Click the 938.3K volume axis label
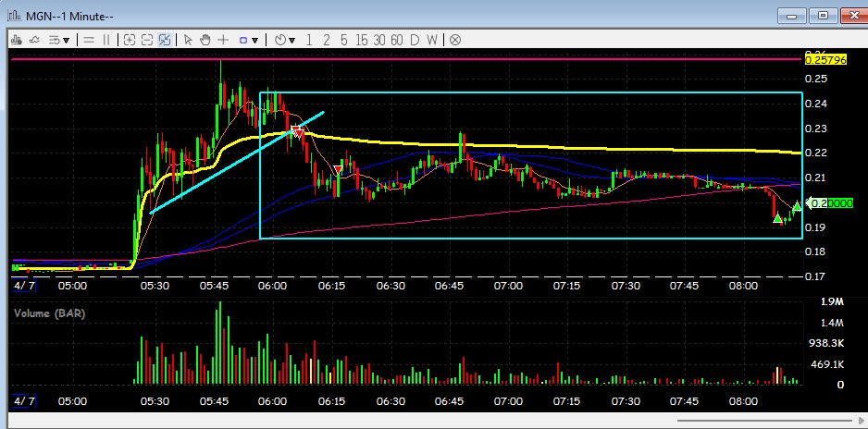Viewport: 868px width, 429px height. pos(826,343)
